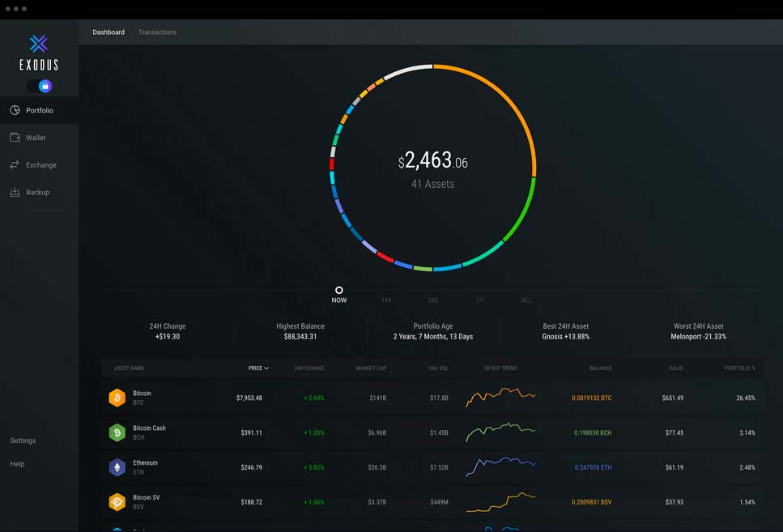Select the NOW timeline marker
Screen dimensions: 783x532
click(339, 295)
